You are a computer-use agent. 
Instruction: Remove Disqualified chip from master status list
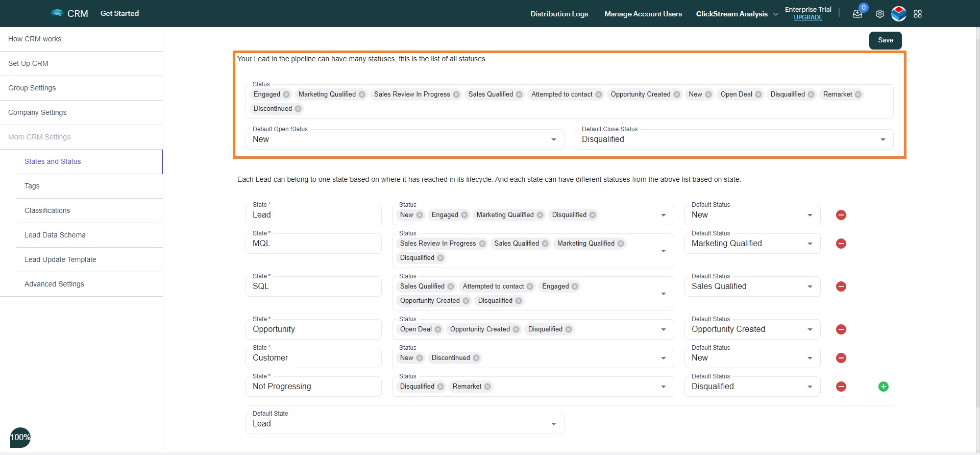(x=811, y=94)
